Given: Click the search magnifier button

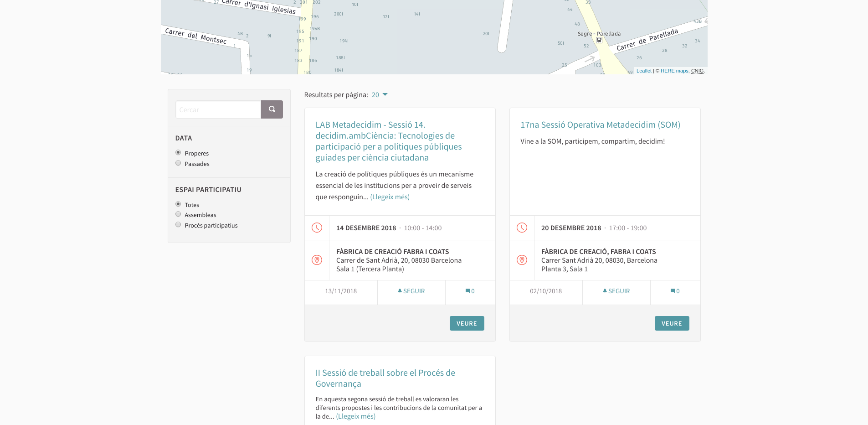Looking at the screenshot, I should (x=272, y=109).
